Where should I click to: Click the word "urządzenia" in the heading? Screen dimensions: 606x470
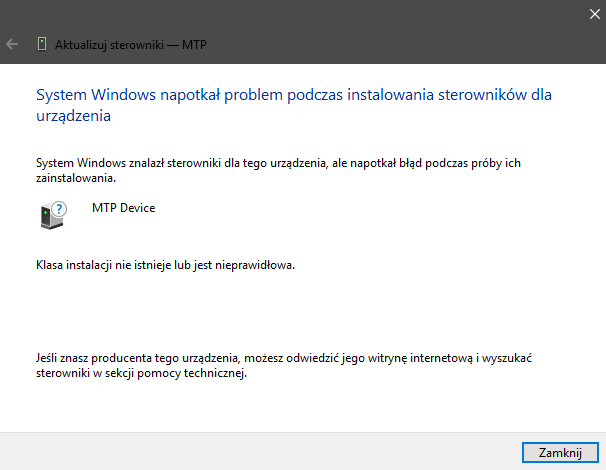pos(72,116)
